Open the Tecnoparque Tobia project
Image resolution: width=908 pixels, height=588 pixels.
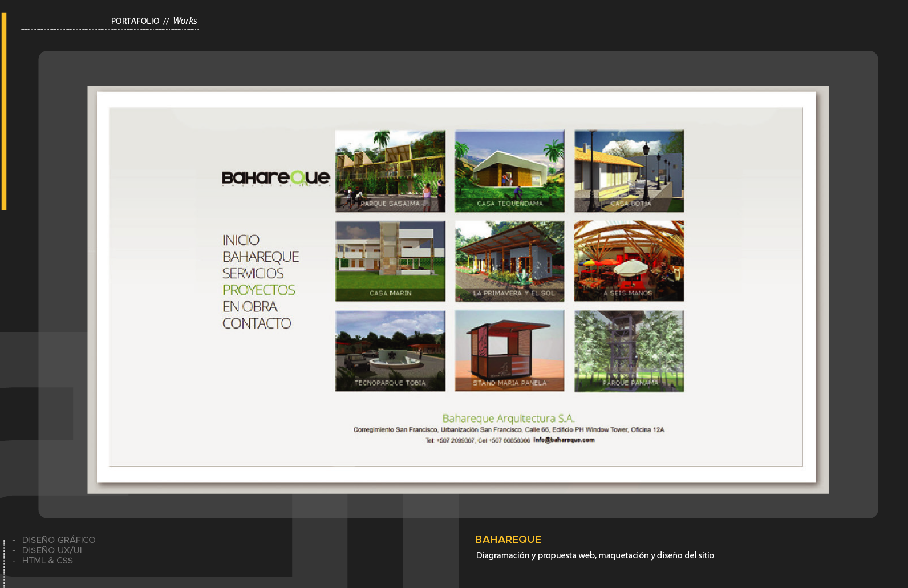click(390, 351)
